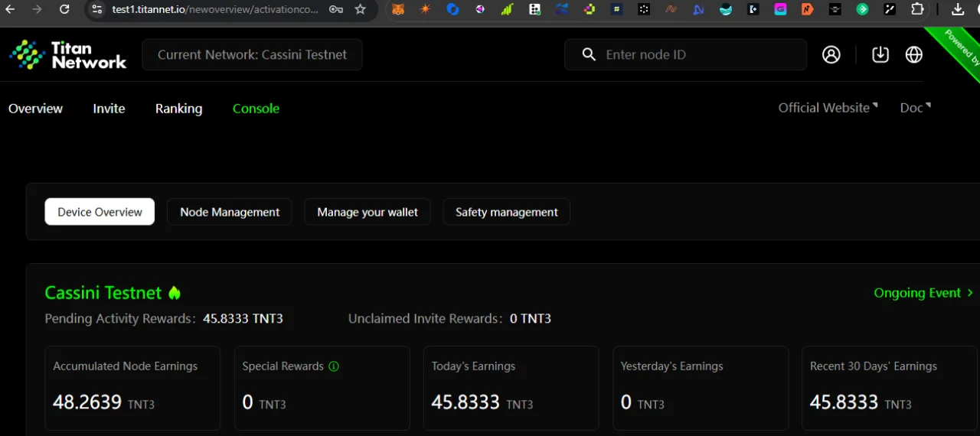This screenshot has width=980, height=436.
Task: Click the Titan Network logo
Action: coord(68,55)
